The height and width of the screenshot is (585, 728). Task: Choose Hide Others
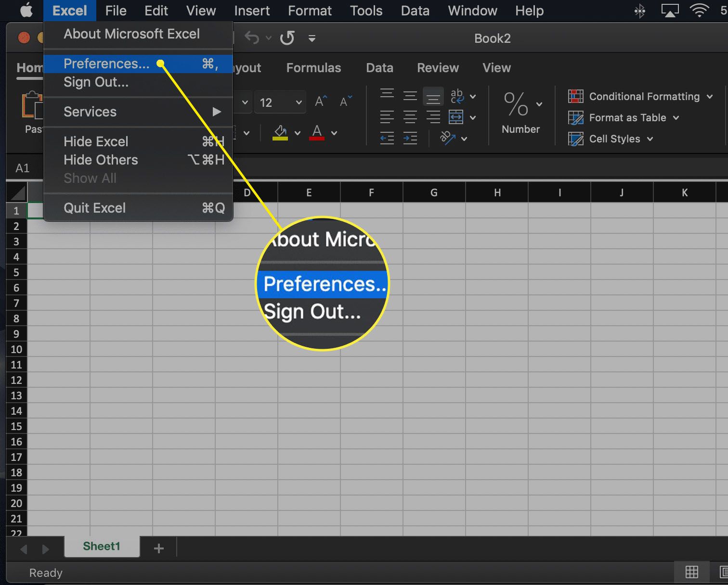(x=138, y=160)
